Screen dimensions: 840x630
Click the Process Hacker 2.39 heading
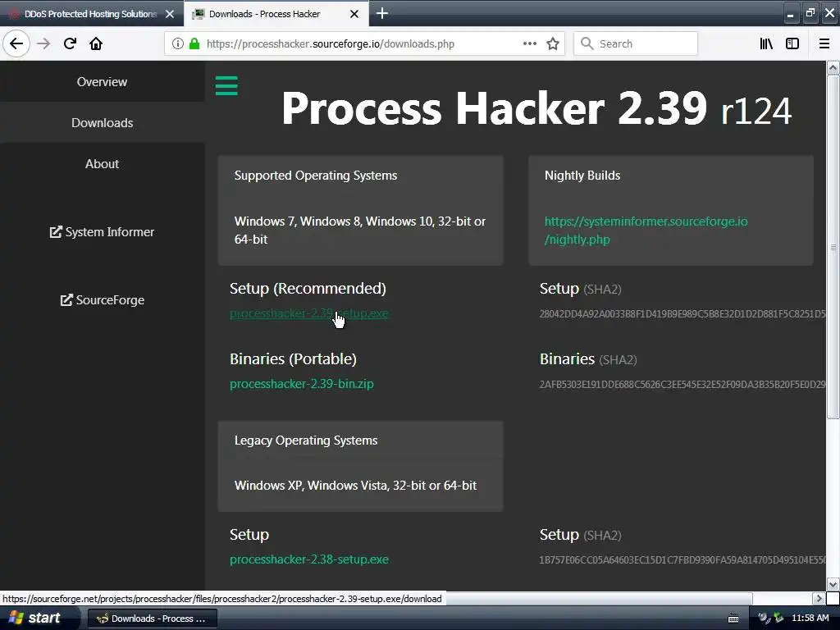(x=536, y=107)
